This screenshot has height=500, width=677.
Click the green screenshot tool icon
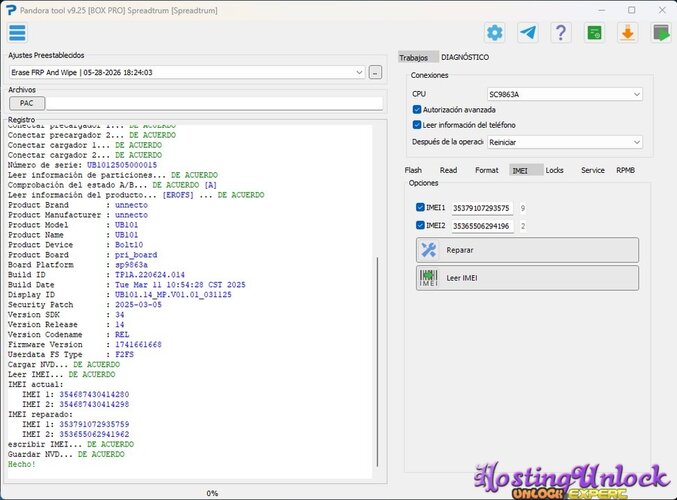(594, 33)
